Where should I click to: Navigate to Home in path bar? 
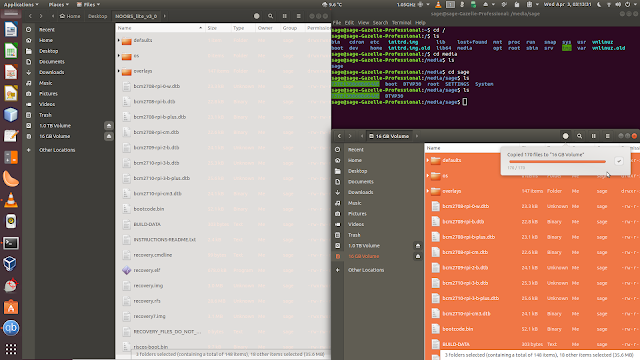[x=70, y=16]
